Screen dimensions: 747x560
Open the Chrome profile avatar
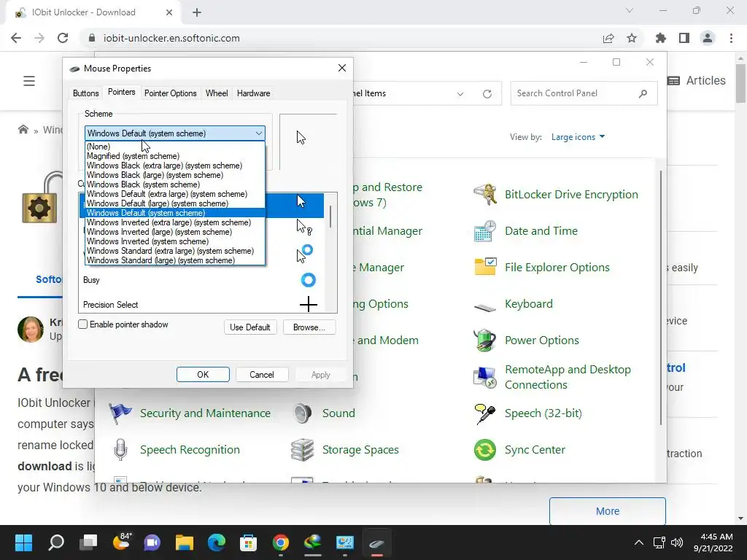click(x=708, y=38)
